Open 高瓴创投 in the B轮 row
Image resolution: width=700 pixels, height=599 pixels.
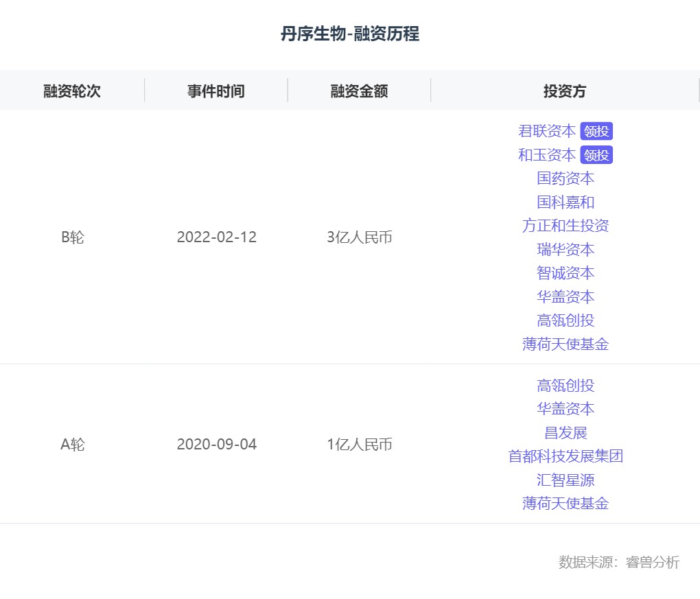point(565,320)
